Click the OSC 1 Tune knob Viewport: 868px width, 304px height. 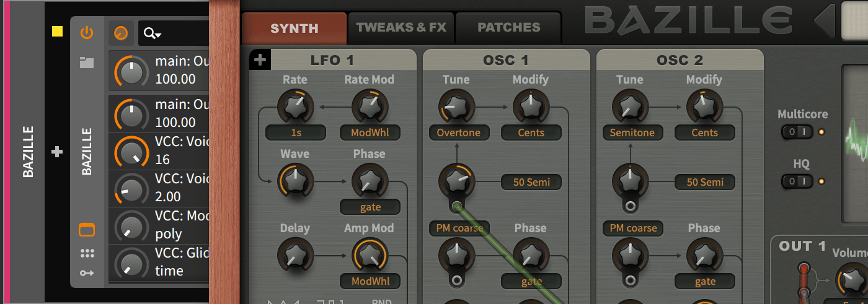click(457, 106)
